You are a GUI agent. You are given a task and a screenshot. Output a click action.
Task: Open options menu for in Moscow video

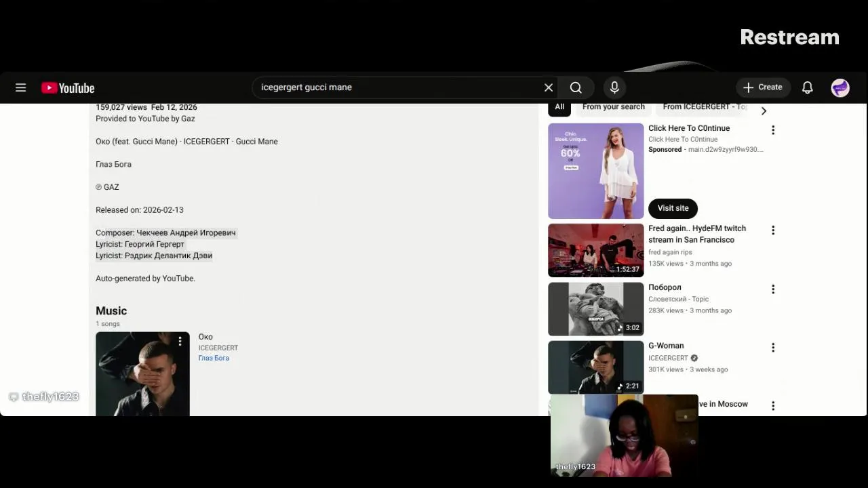pyautogui.click(x=772, y=406)
